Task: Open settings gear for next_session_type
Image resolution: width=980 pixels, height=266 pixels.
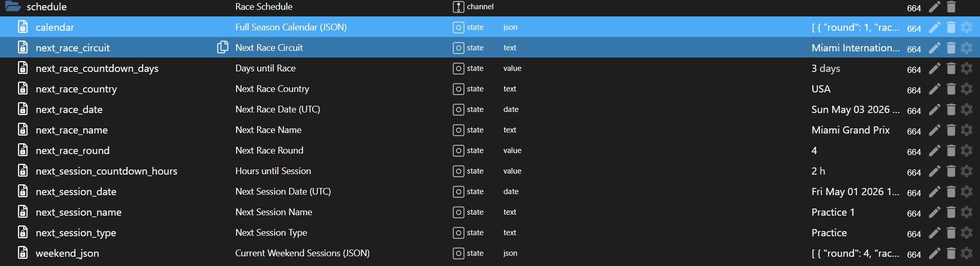Action: coord(967,233)
